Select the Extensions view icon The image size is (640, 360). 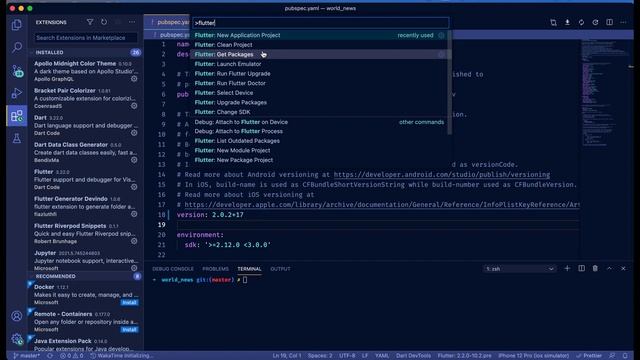coord(17,116)
